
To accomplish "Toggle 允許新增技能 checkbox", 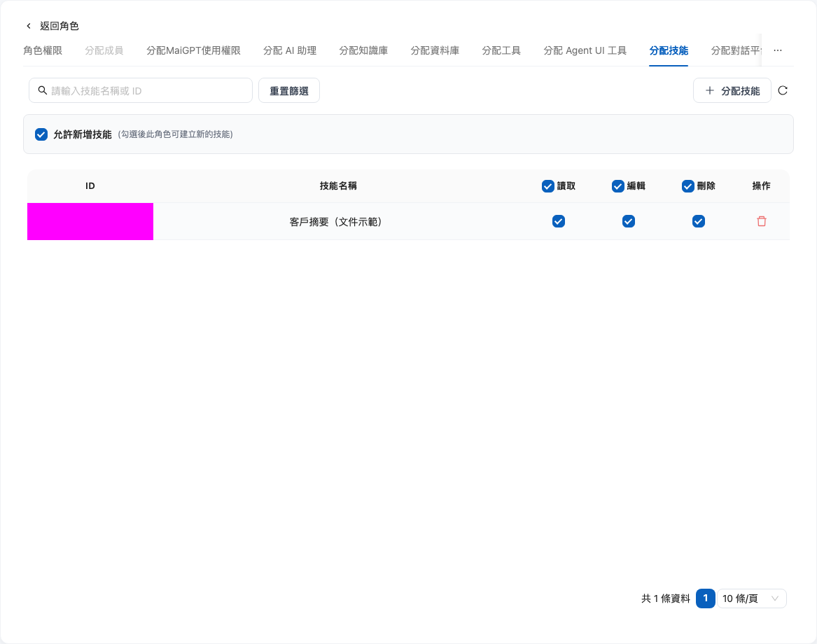I will (41, 134).
